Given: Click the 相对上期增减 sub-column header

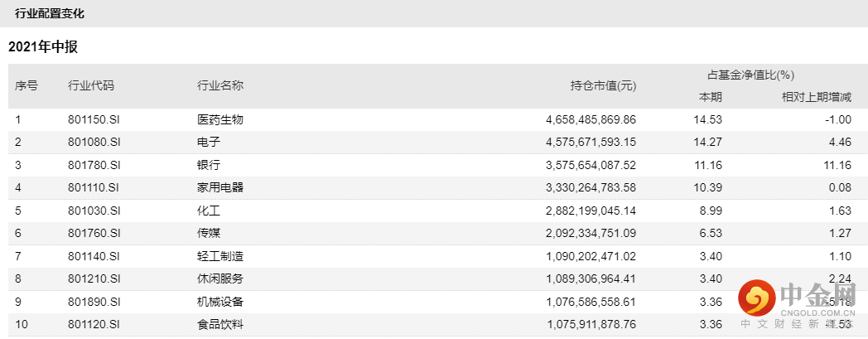Looking at the screenshot, I should pyautogui.click(x=817, y=97).
